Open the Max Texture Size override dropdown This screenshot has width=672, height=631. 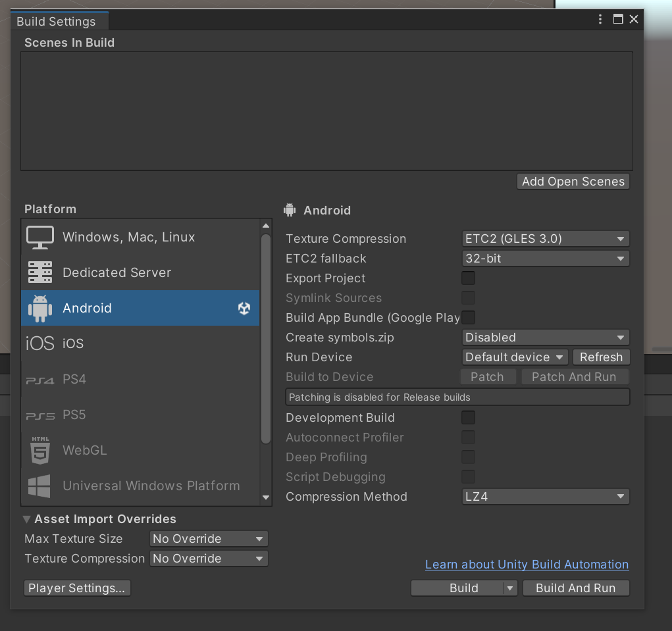point(209,538)
